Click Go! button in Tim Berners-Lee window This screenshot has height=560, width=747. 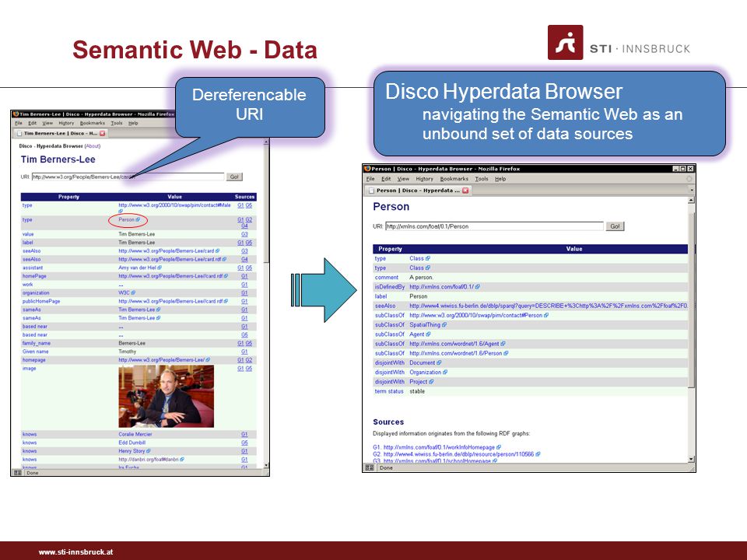[234, 177]
